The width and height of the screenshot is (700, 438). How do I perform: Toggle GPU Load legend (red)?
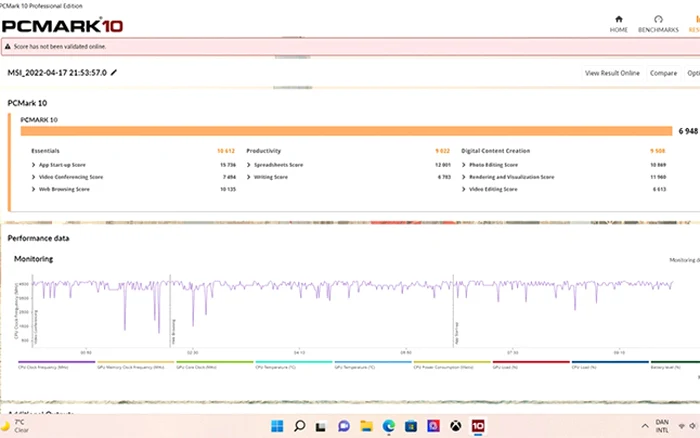pos(531,365)
